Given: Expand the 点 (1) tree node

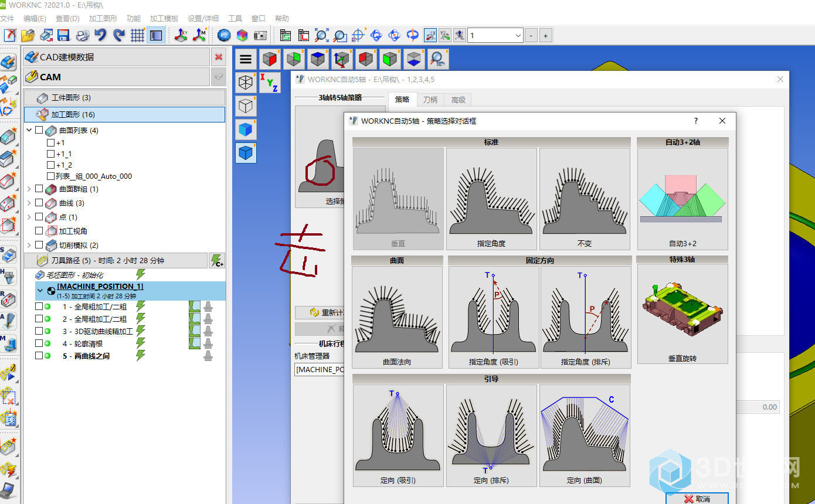Looking at the screenshot, I should 29,217.
